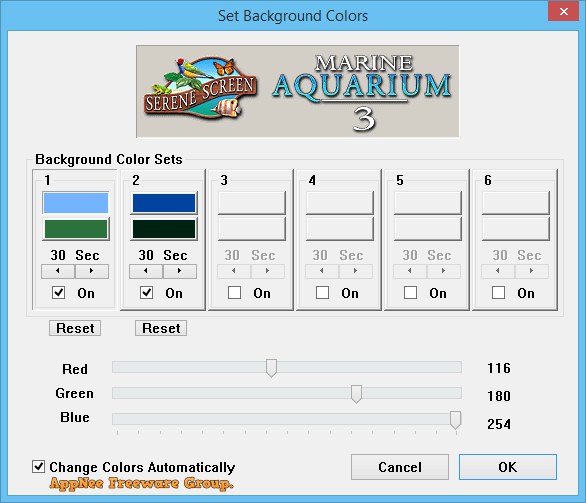This screenshot has height=503, width=586.
Task: Pick the empty top swatch in set 4
Action: [x=340, y=203]
